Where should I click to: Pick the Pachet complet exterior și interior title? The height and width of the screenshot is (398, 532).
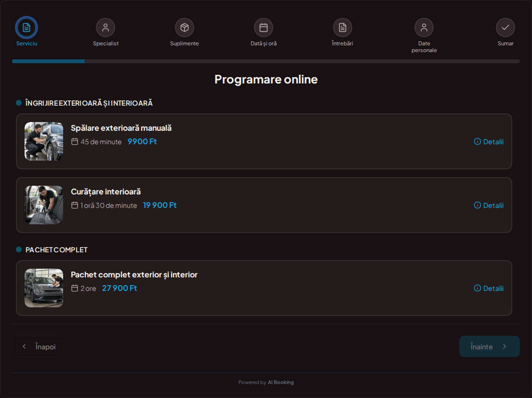point(134,274)
